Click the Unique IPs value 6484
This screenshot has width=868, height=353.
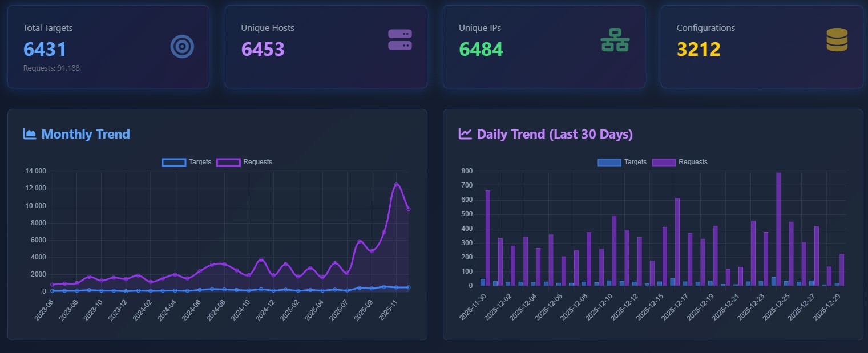[481, 50]
